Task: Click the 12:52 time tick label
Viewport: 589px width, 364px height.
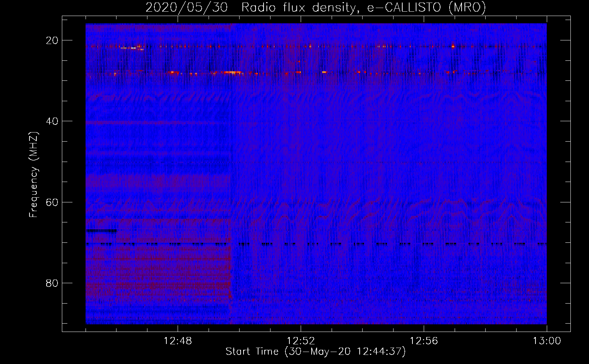Action: tap(301, 341)
